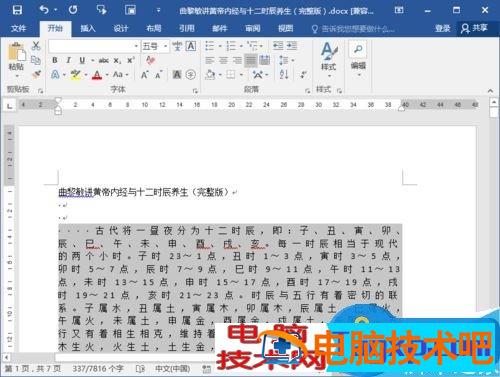Click the font name combo box
Viewport: 500px width, 377px height.
tap(94, 46)
